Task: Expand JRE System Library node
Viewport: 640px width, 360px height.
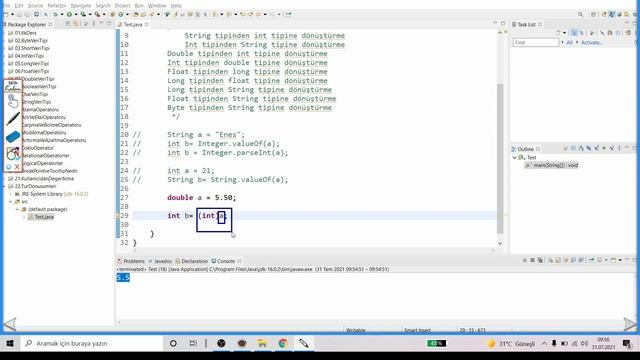Action: point(11,194)
